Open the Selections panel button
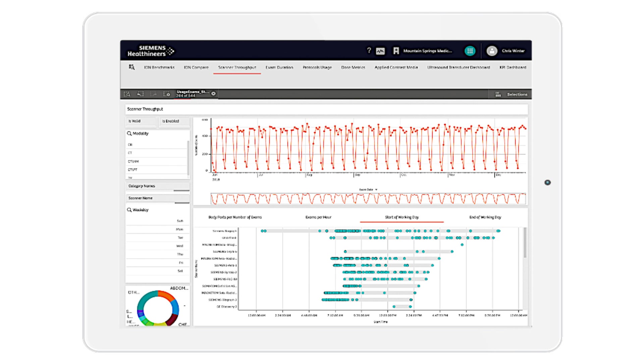Viewport: 644px width, 362px height. point(517,95)
